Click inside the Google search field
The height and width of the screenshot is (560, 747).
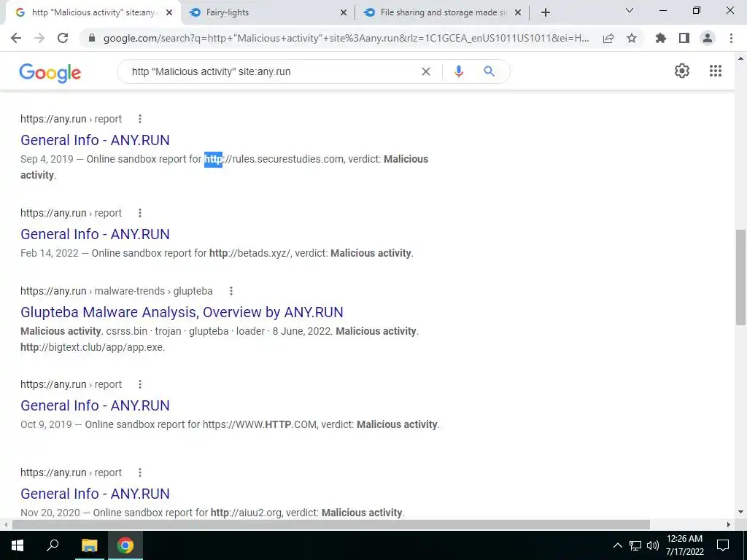click(x=271, y=71)
